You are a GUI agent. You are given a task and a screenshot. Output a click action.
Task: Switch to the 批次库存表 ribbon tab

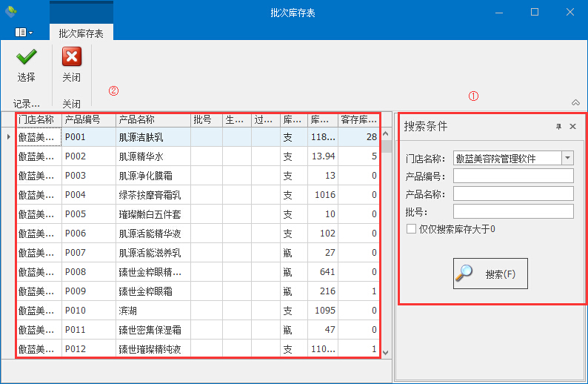click(x=81, y=33)
